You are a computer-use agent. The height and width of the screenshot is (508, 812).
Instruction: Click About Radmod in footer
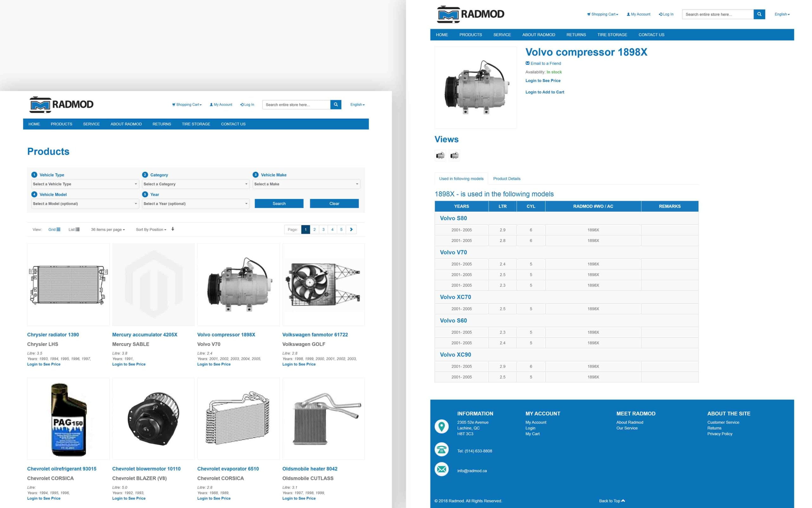tap(630, 422)
